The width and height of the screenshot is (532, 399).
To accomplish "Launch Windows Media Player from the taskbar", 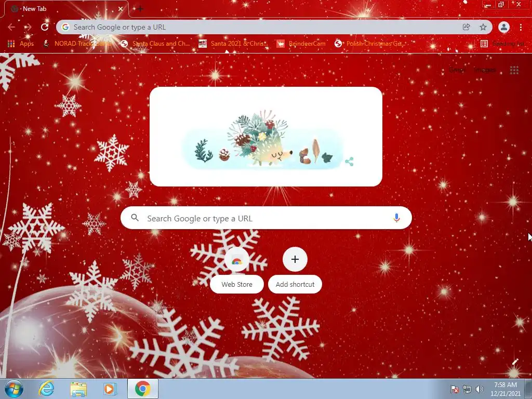I will (x=109, y=389).
